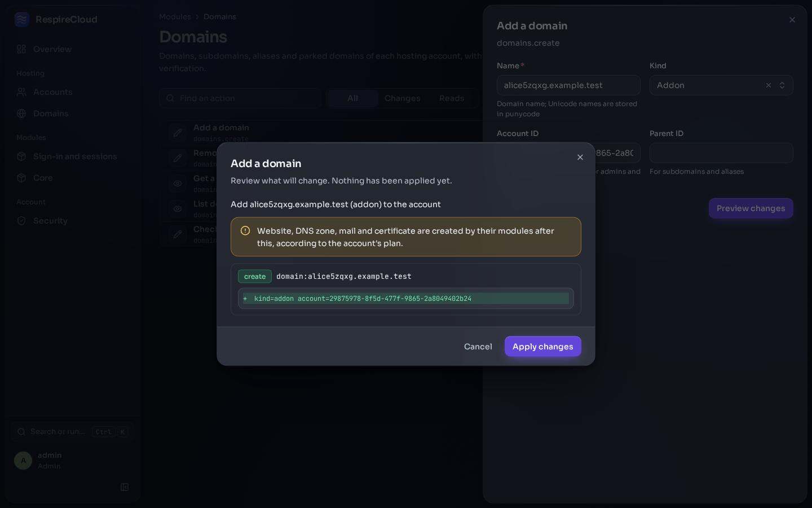Screen dimensions: 812x508
Task: Click the admin user name label
Action: click(50, 456)
